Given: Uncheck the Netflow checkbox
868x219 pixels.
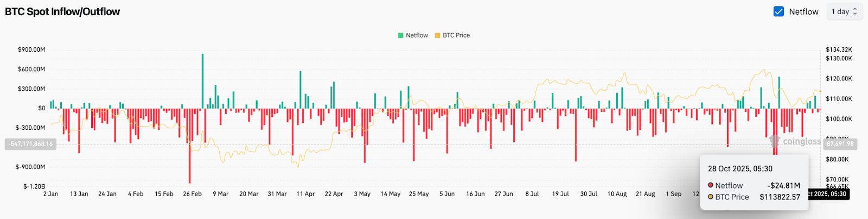Looking at the screenshot, I should [778, 11].
